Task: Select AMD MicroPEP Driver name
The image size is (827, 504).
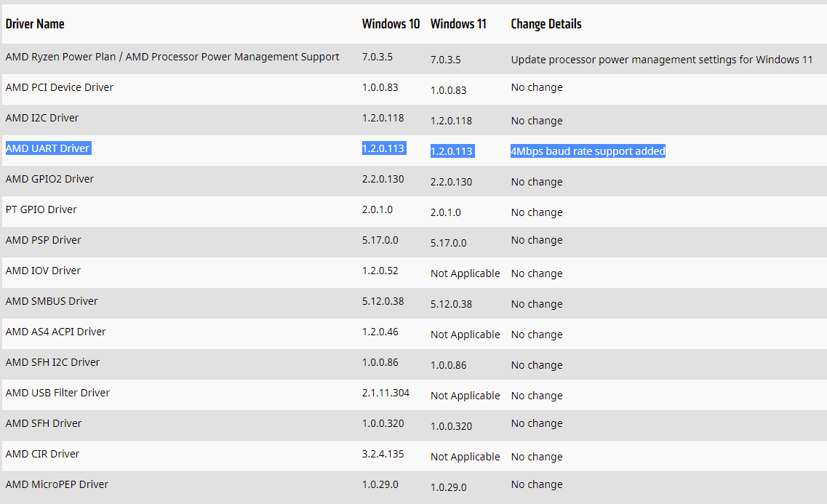Action: tap(57, 485)
